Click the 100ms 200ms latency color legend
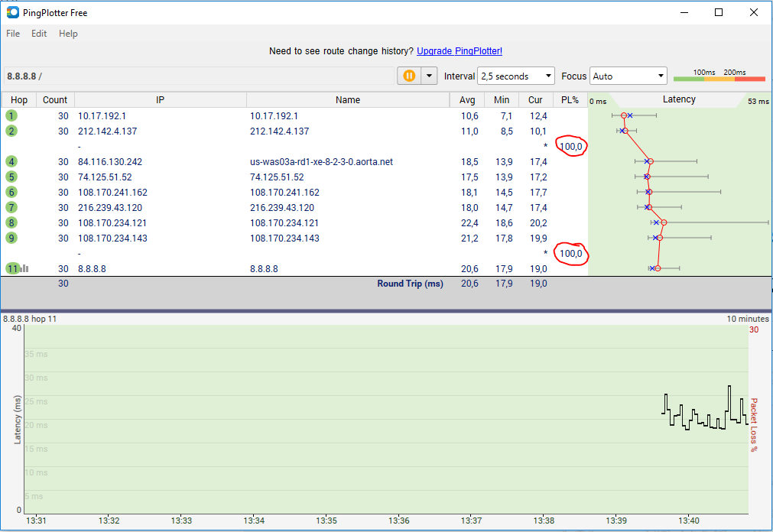The width and height of the screenshot is (773, 532). click(x=719, y=76)
